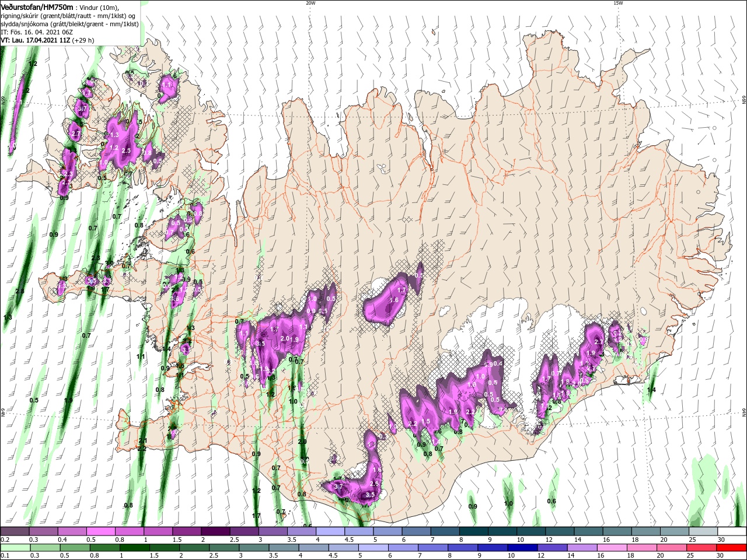Select the bright red 30 rain-scale swatch
747x560 pixels.
pos(731,548)
